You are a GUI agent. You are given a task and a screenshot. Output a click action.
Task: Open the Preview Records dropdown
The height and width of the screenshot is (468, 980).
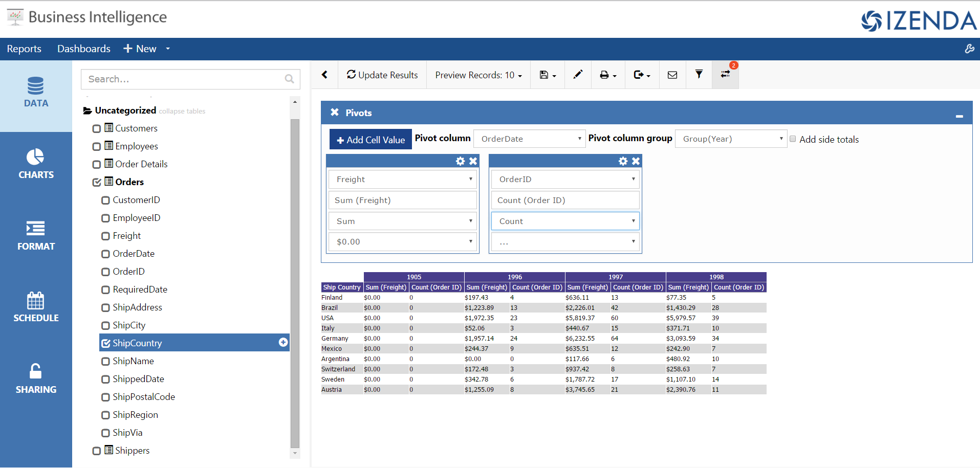[478, 75]
